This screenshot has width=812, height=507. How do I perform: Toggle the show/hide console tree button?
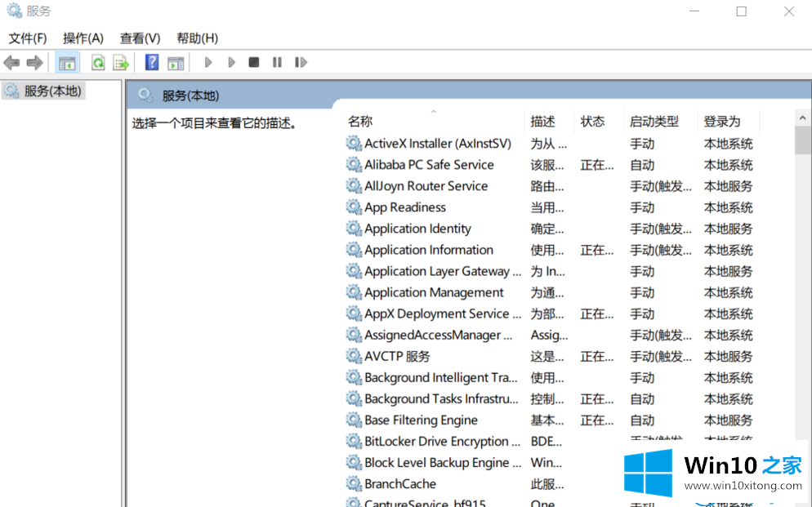(x=67, y=63)
